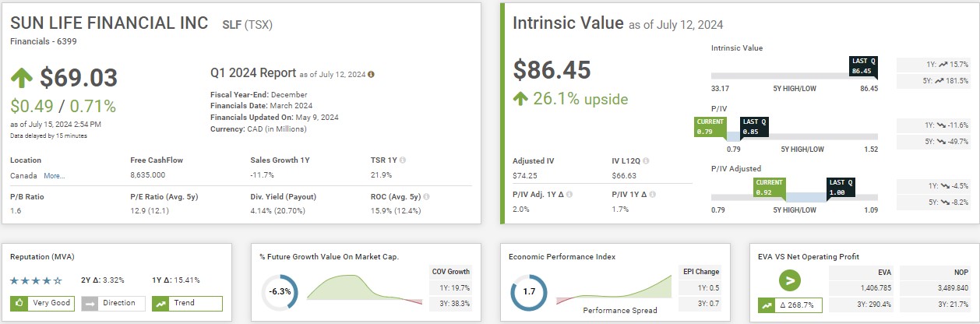980x324 pixels.
Task: Click the -6.3% future growth donut chart
Action: (x=280, y=293)
